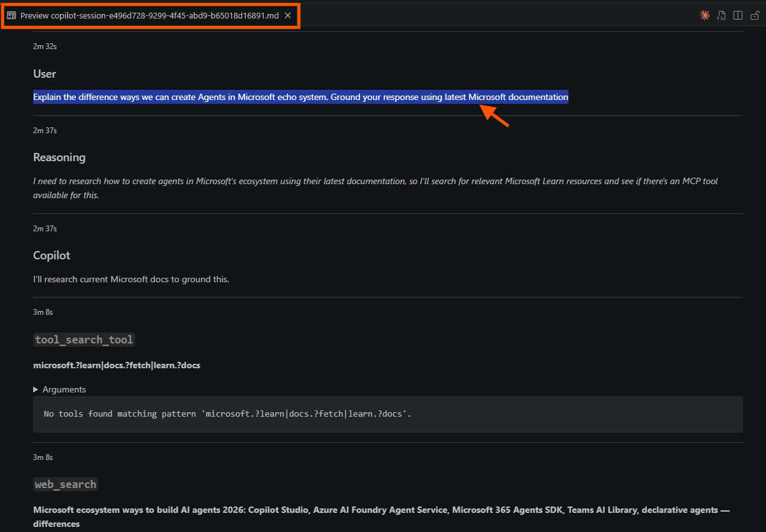
Task: Click the 'Copilot' heading
Action: coord(52,255)
